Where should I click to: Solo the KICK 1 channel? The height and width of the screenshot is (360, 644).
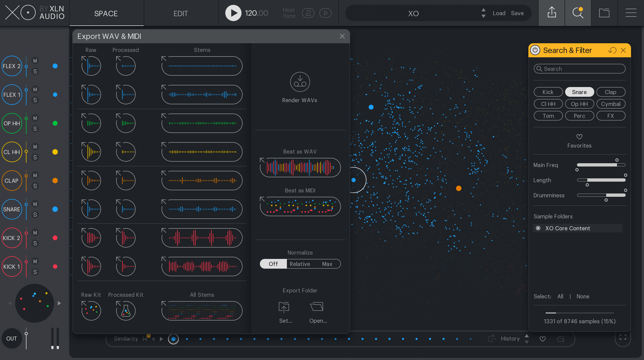click(35, 272)
